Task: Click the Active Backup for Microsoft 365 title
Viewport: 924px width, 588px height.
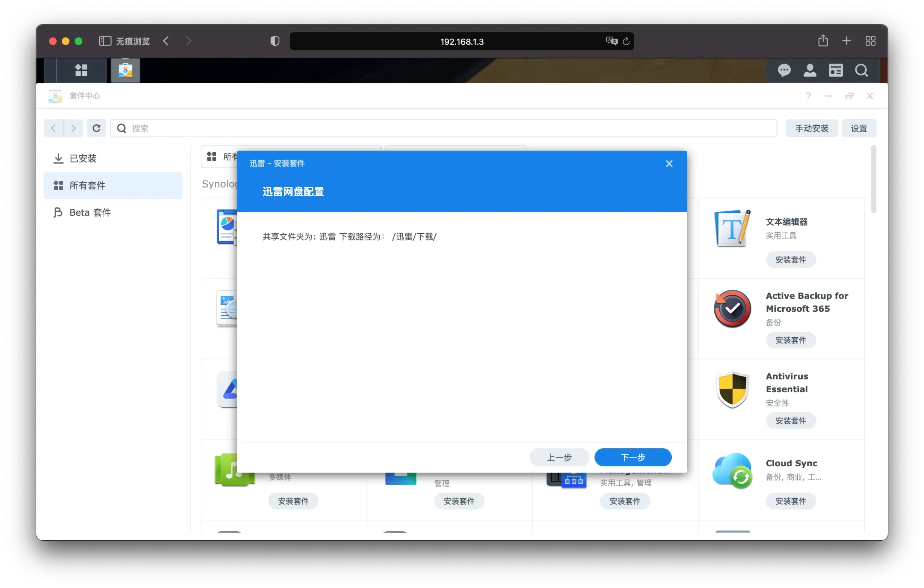Action: 807,302
